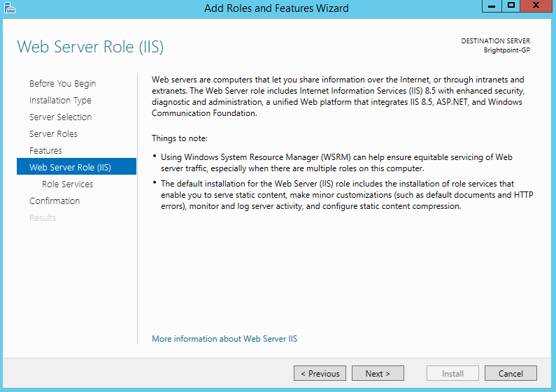
Task: Minimize the Add Roles and Features Wizard
Action: tap(492, 6)
